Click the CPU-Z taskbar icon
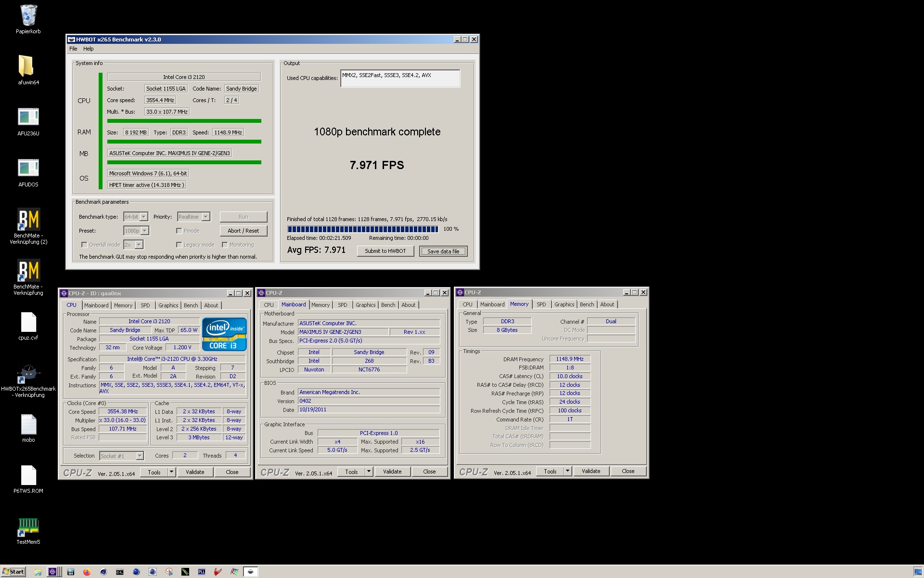 point(53,572)
